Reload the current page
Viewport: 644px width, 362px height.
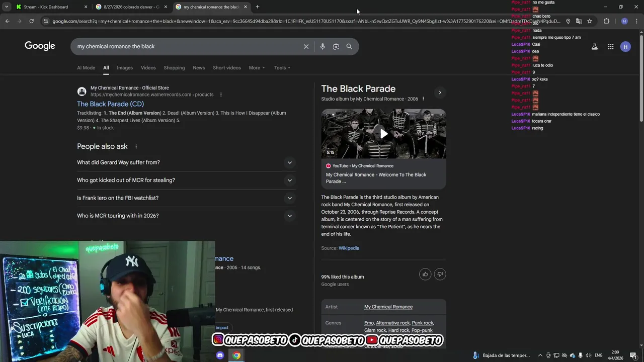coord(31,21)
